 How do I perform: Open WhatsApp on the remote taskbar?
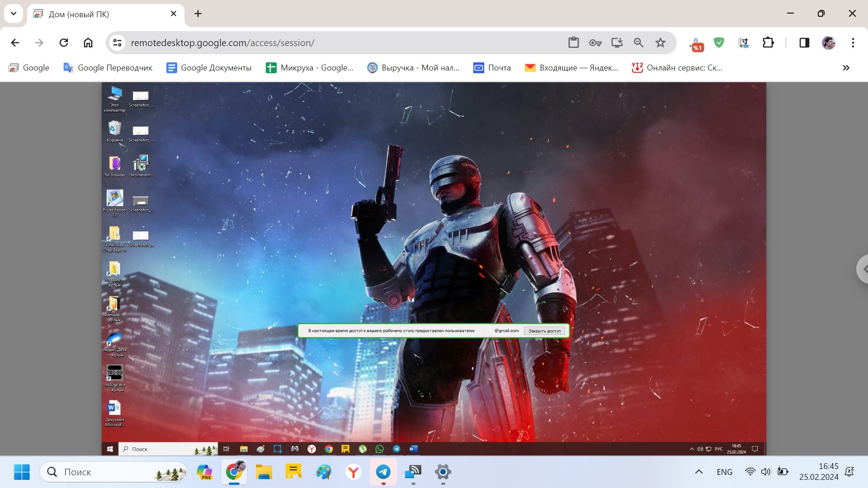379,449
